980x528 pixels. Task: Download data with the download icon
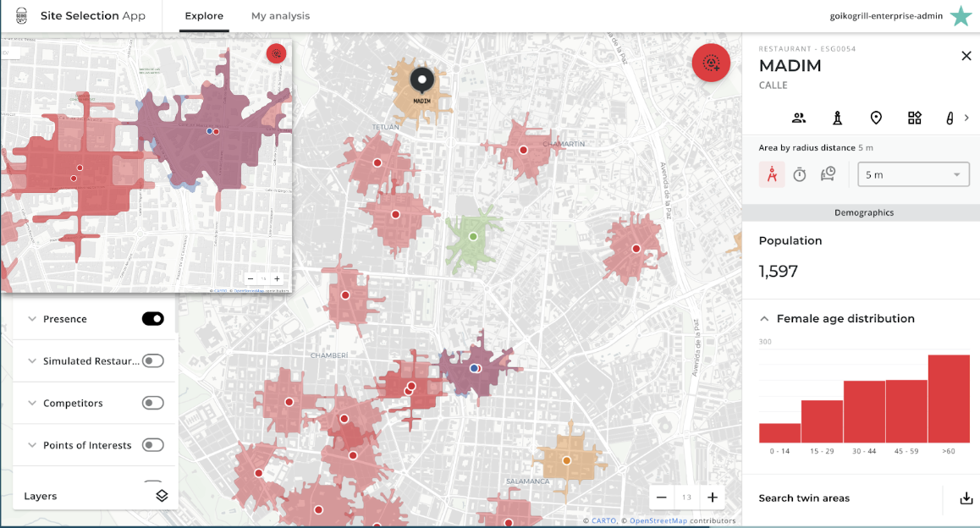pyautogui.click(x=966, y=498)
